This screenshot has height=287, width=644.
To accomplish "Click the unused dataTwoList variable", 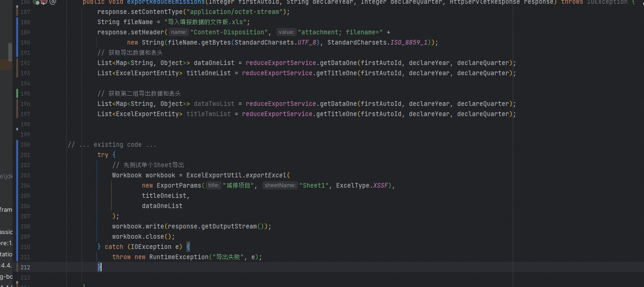I will point(214,104).
